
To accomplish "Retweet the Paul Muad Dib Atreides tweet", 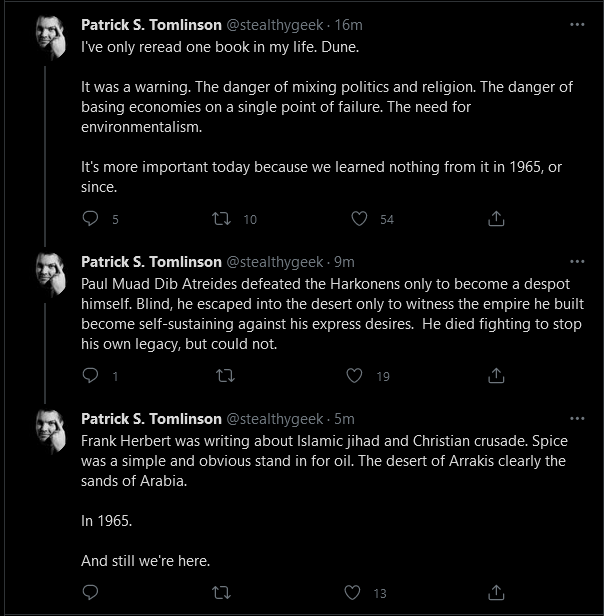I will coord(226,376).
